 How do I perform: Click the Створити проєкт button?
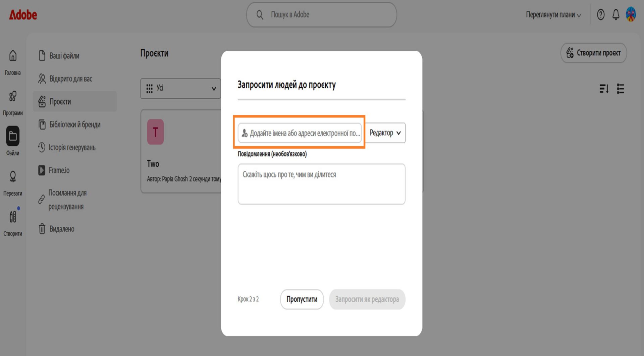(594, 53)
